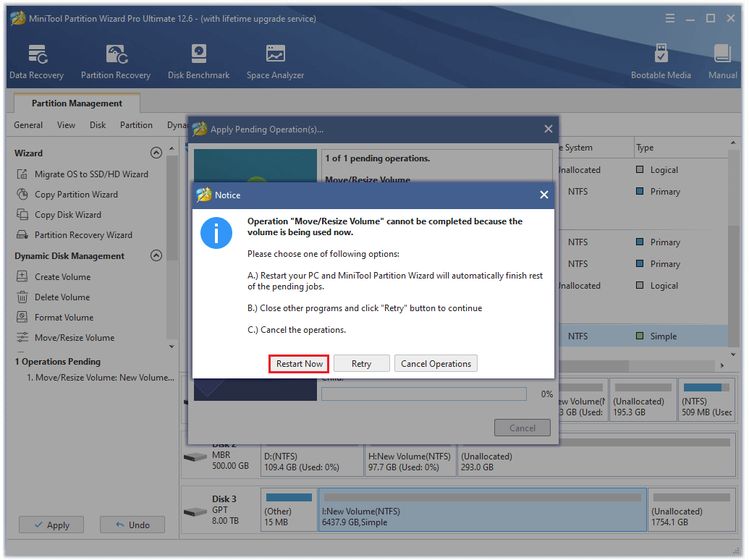Select the (NTFS) 509 MB partition
Screen dimensions: 749x560
click(707, 400)
